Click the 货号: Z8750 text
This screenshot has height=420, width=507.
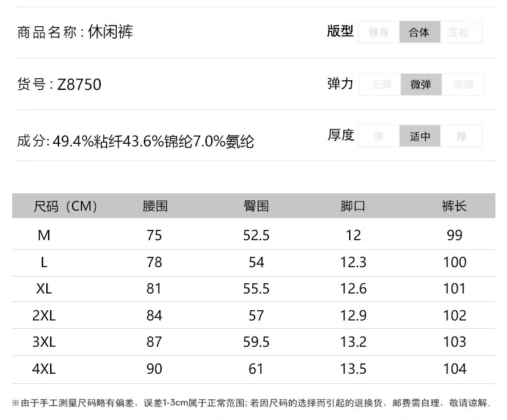pyautogui.click(x=59, y=85)
